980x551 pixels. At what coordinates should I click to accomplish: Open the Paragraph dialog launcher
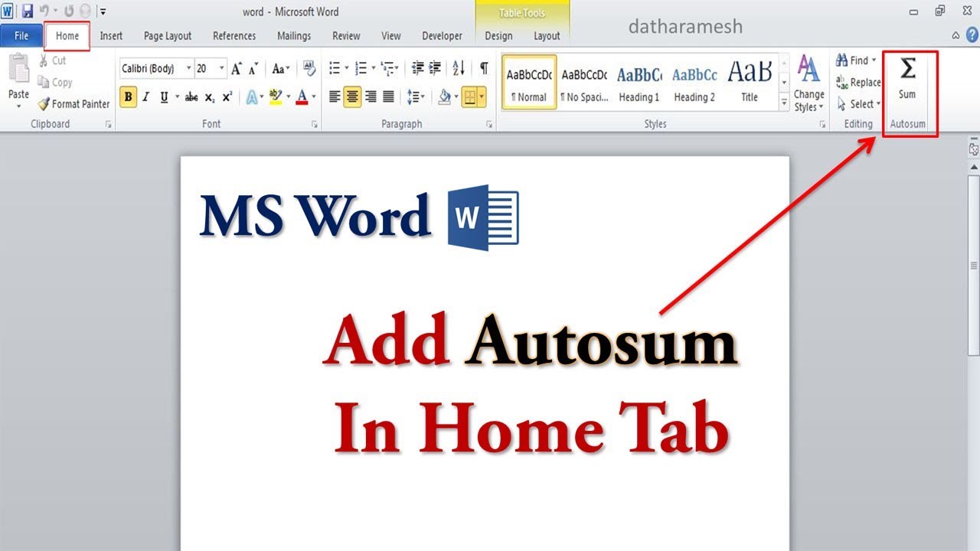489,124
